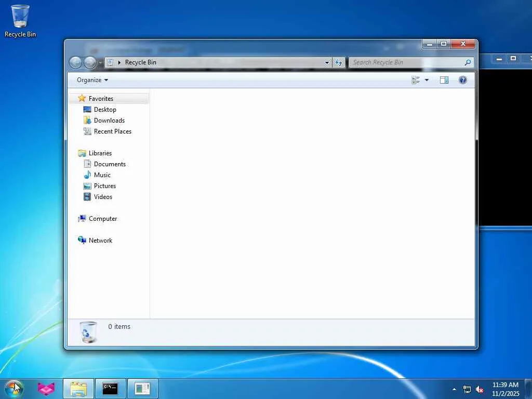Open the Windows Start menu orb
The width and height of the screenshot is (532, 399).
[14, 389]
